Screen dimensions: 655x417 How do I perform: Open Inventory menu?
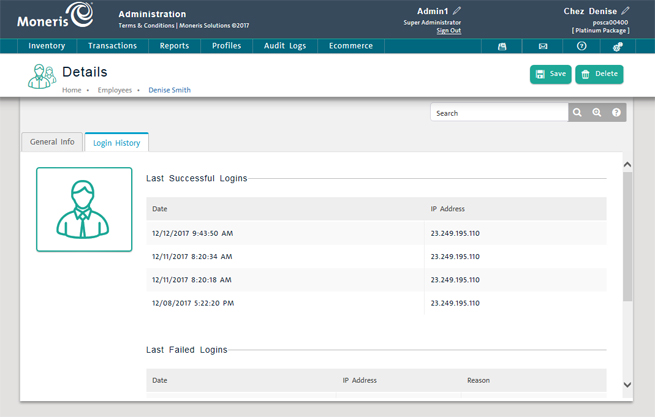click(x=47, y=46)
